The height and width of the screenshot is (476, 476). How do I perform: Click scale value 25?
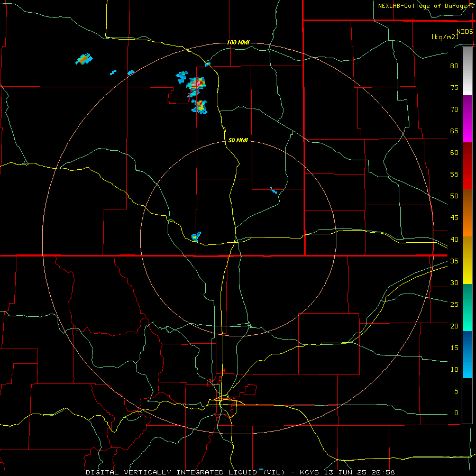454,305
